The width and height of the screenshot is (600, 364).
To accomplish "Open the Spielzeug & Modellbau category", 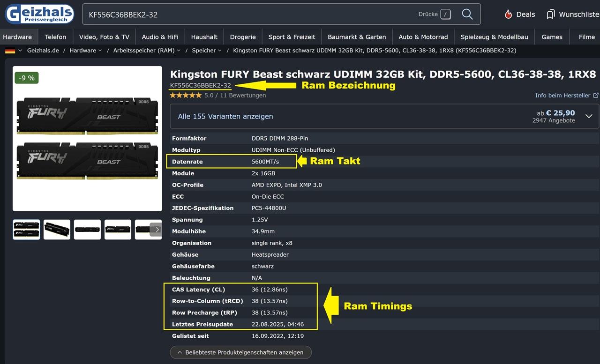I will point(495,37).
